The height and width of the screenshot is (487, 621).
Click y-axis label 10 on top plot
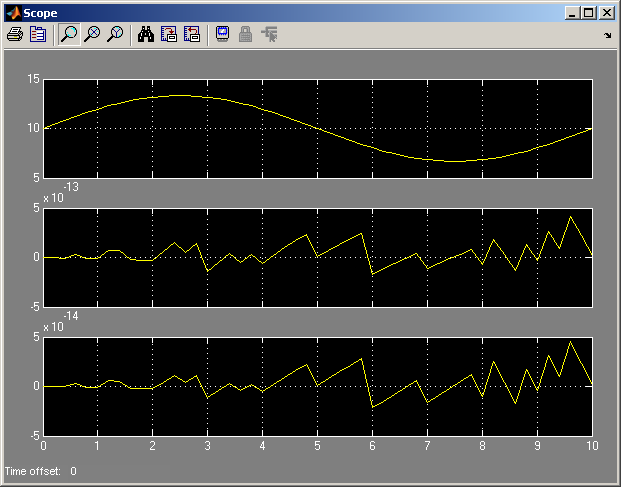pyautogui.click(x=33, y=128)
